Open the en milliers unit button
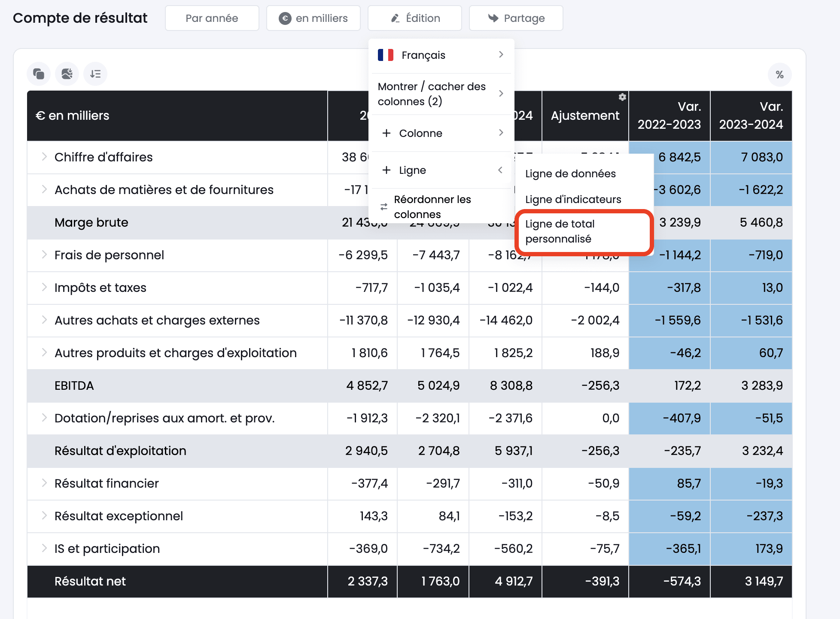 (x=313, y=18)
